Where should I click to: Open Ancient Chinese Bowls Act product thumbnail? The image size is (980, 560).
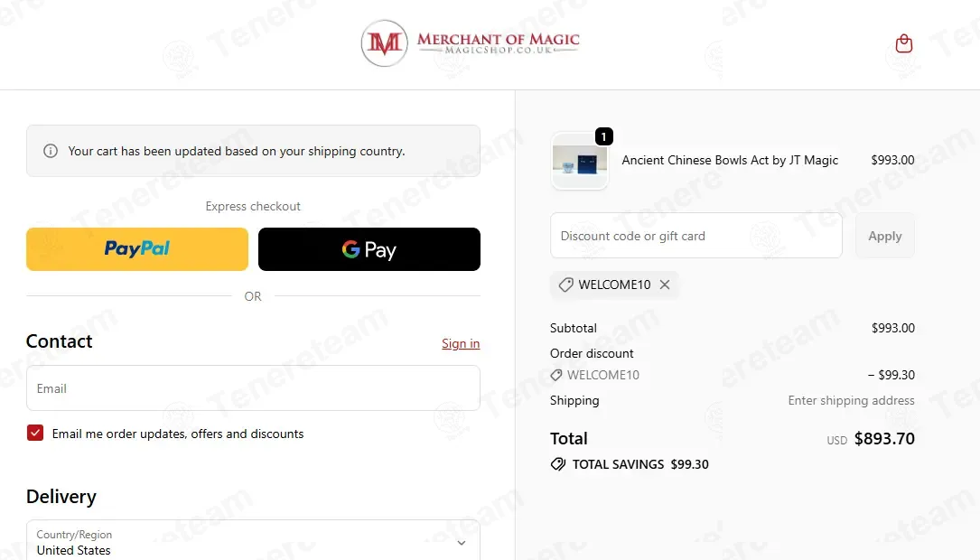580,162
